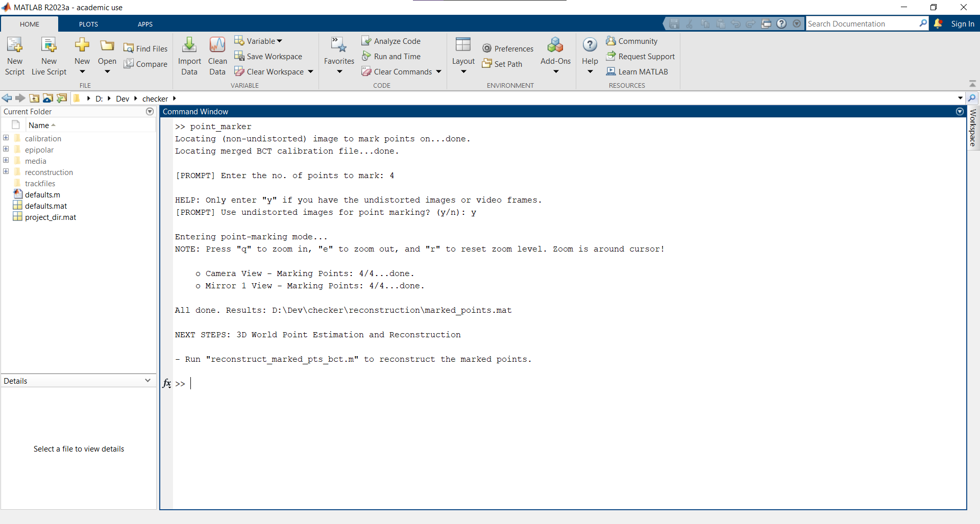Open the Clear Workspace dropdown
The width and height of the screenshot is (980, 524).
point(311,71)
